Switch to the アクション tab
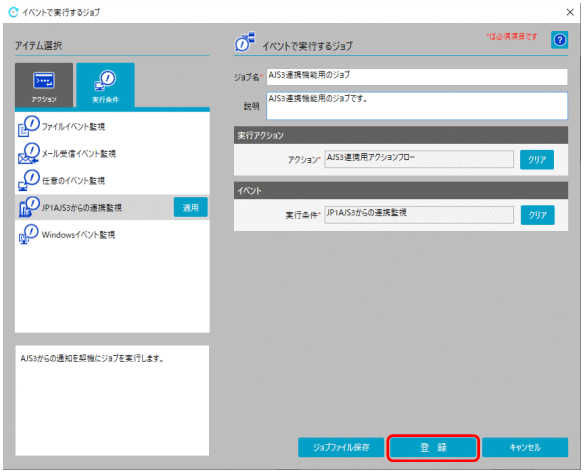 click(44, 85)
